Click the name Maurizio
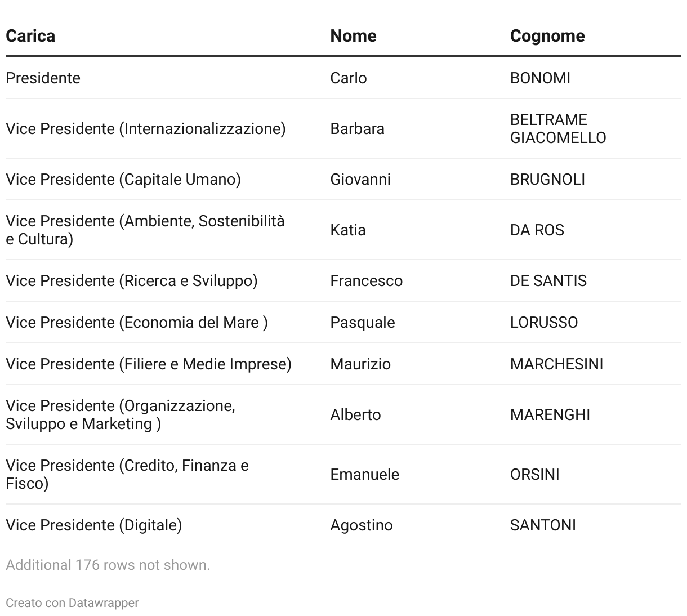The width and height of the screenshot is (687, 616). tap(360, 364)
